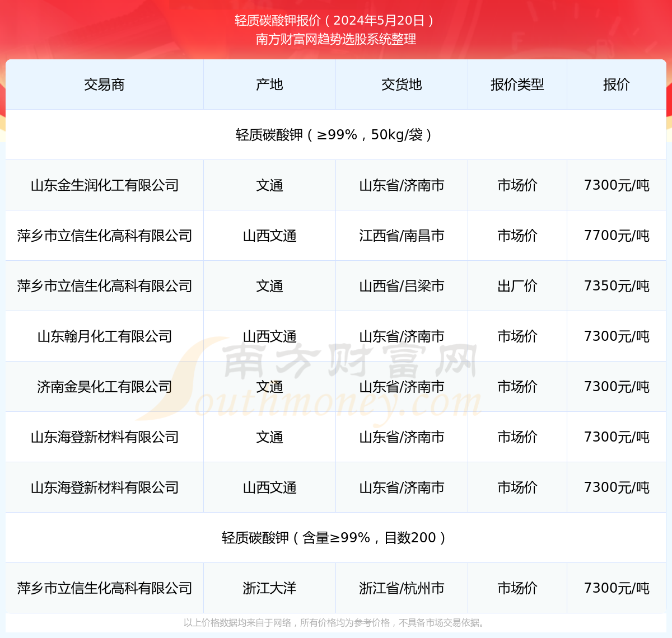
Task: Click 山东省/济南市 in 山东翰月化工 row
Action: coord(402,336)
